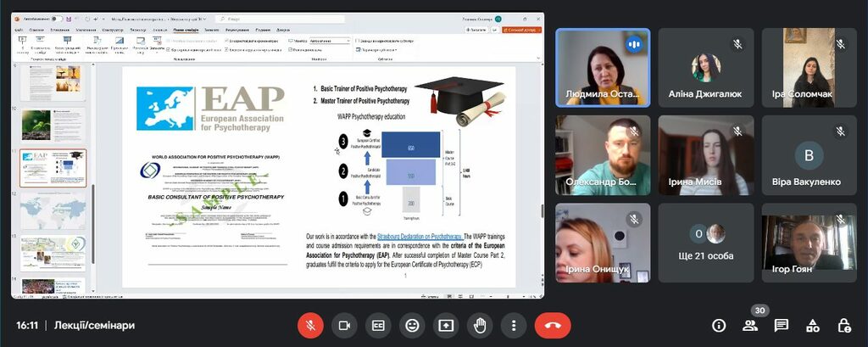Toggle the AutoSave switch
Screen dimensions: 868x347
[57, 19]
